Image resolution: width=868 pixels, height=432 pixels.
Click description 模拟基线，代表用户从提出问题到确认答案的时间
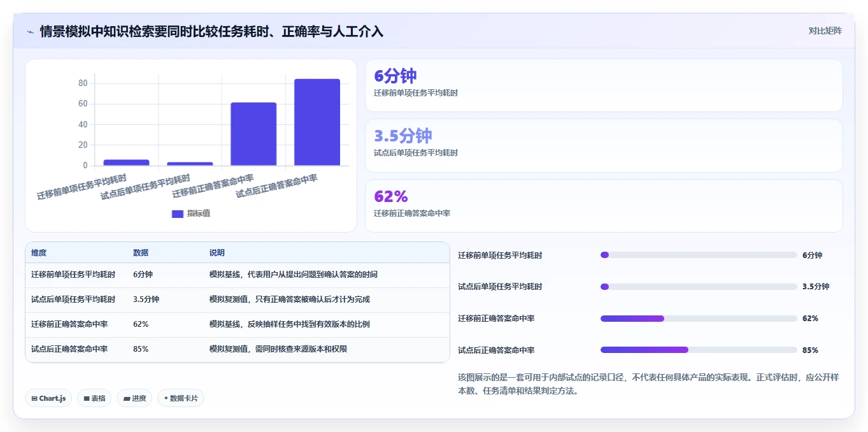[294, 275]
